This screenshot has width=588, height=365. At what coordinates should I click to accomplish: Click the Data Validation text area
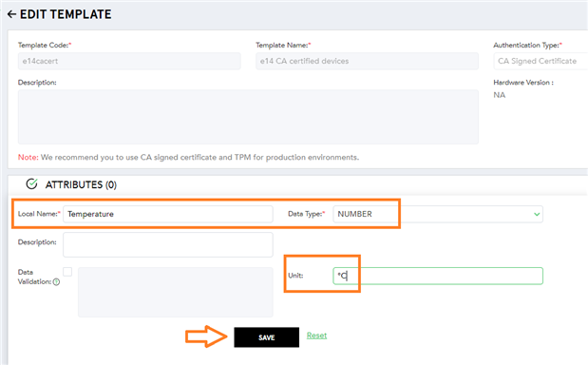click(x=176, y=292)
